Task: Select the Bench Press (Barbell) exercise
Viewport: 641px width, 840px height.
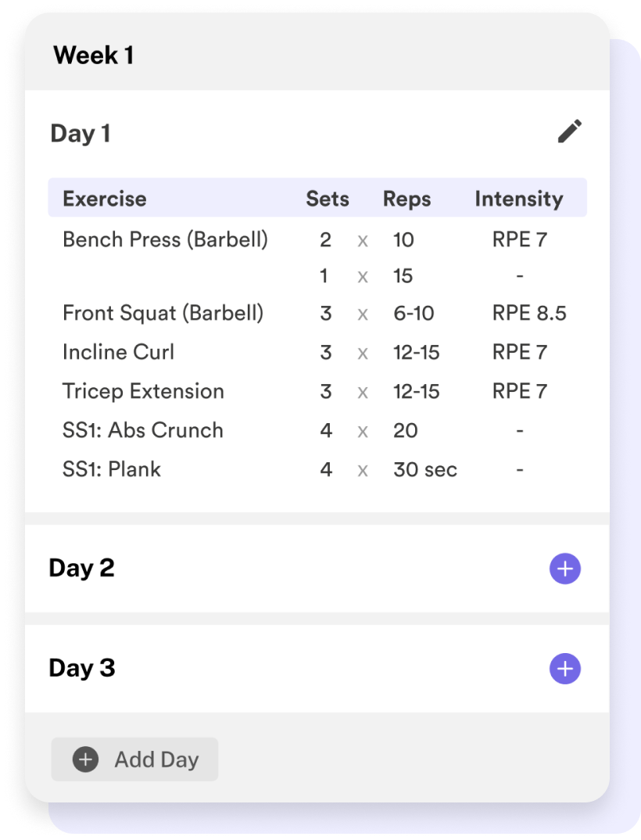Action: (165, 239)
